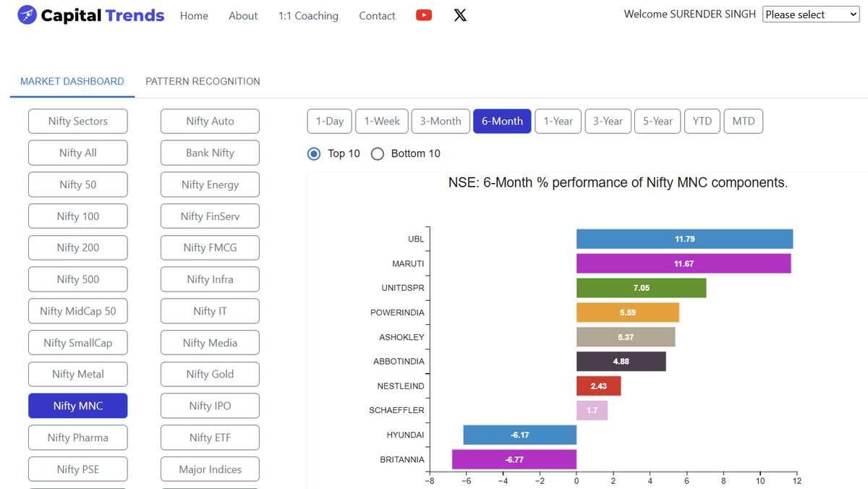This screenshot has width=868, height=489.
Task: Click the POWERINDIA 5.59 chart bar
Action: 628,312
